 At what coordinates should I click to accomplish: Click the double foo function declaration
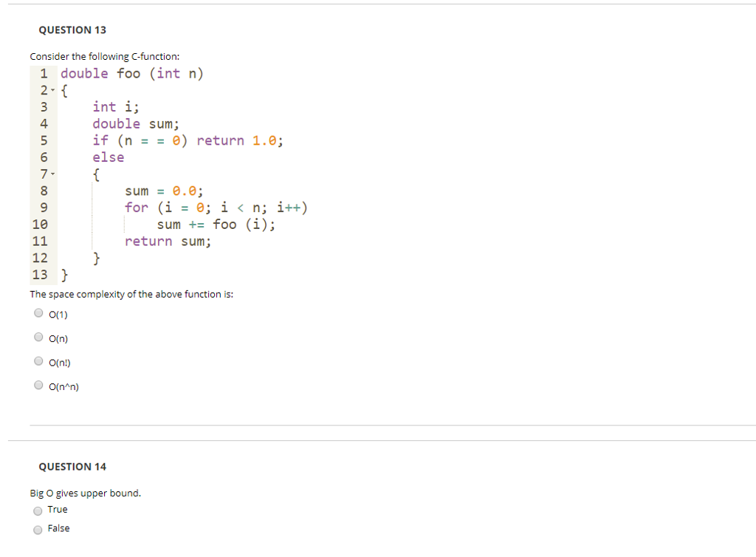click(131, 73)
